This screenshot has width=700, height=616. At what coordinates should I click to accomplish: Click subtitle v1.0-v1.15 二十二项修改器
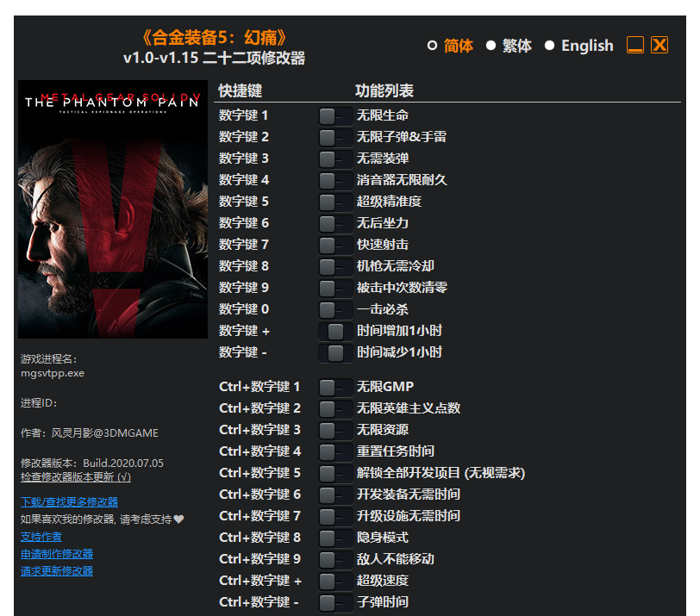pyautogui.click(x=215, y=58)
